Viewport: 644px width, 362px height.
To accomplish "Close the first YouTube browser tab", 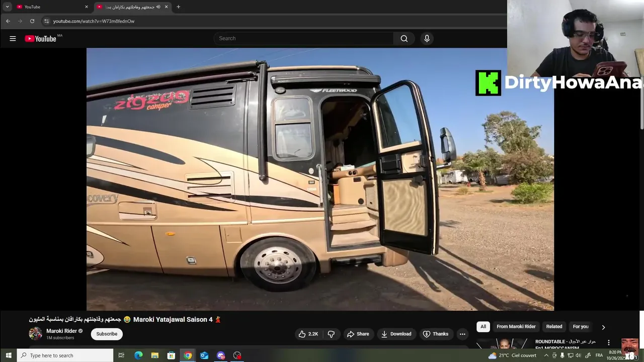I will pyautogui.click(x=87, y=7).
